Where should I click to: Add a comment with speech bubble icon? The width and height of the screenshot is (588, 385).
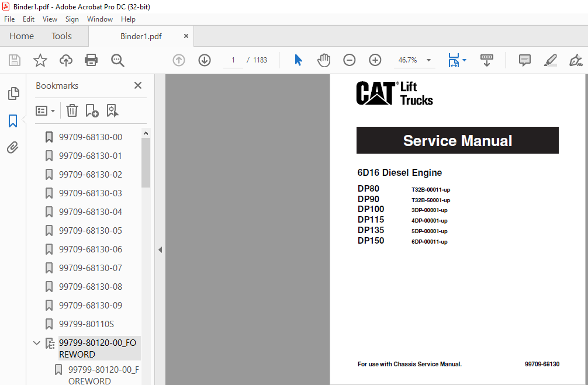[x=525, y=60]
